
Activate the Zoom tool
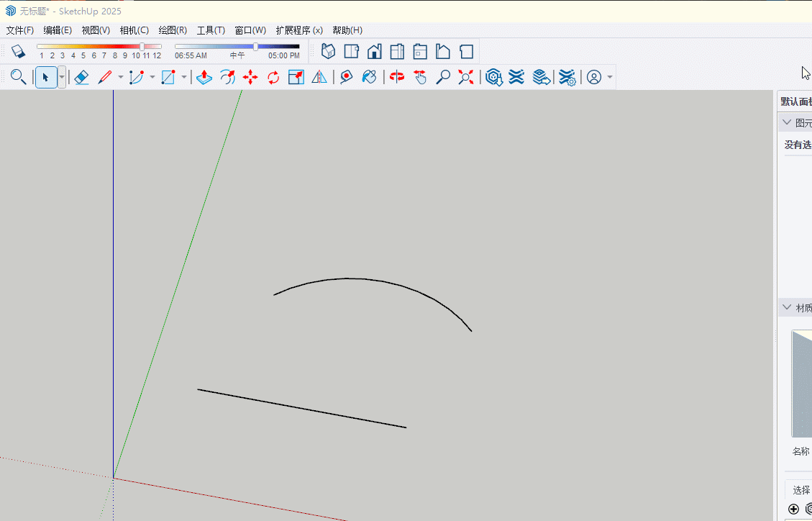443,77
